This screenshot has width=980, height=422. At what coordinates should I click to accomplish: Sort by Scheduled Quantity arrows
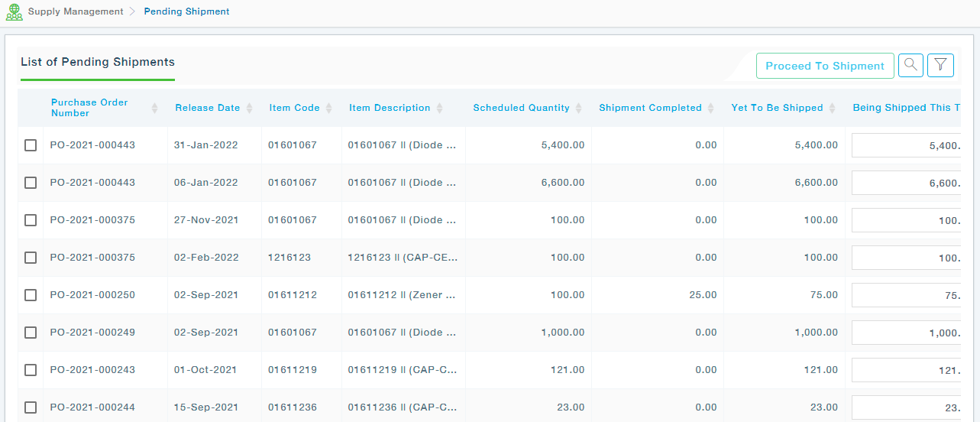point(578,108)
